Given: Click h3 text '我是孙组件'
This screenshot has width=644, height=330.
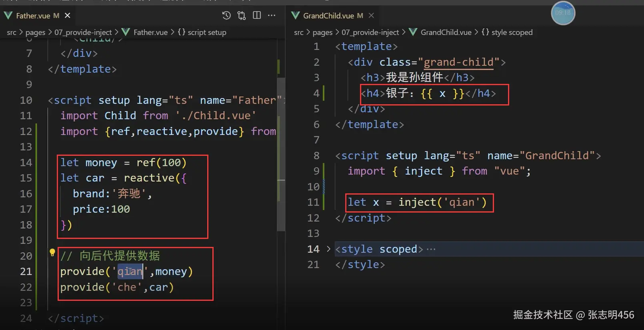Looking at the screenshot, I should tap(414, 78).
